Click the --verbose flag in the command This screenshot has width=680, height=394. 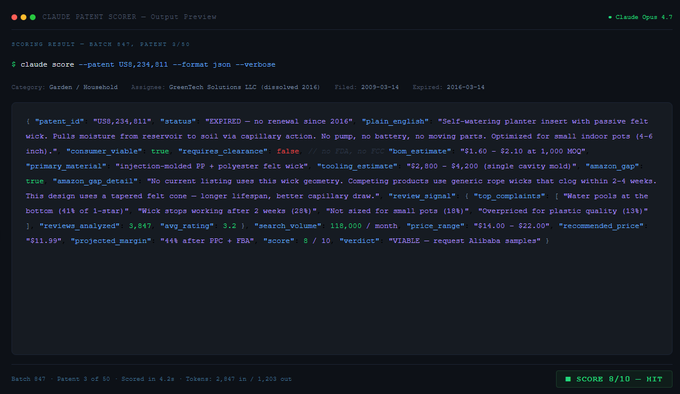255,65
